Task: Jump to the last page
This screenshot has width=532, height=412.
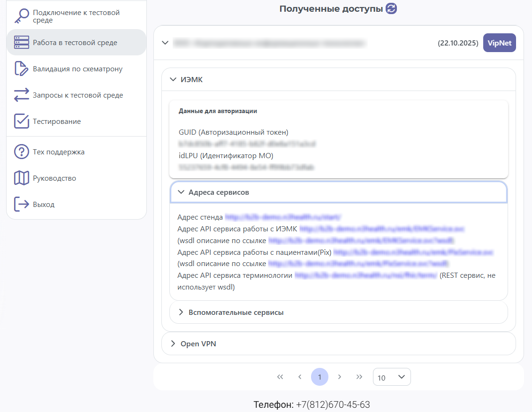Action: pos(359,377)
